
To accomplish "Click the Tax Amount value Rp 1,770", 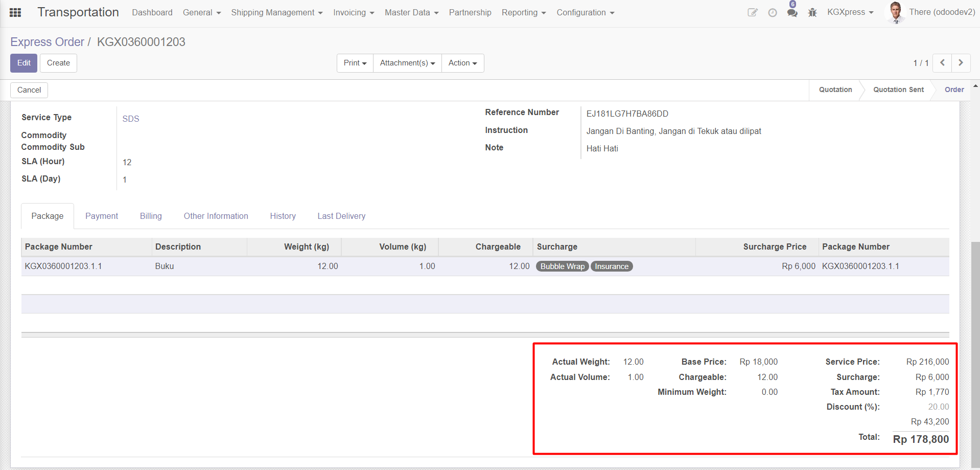I will (932, 392).
